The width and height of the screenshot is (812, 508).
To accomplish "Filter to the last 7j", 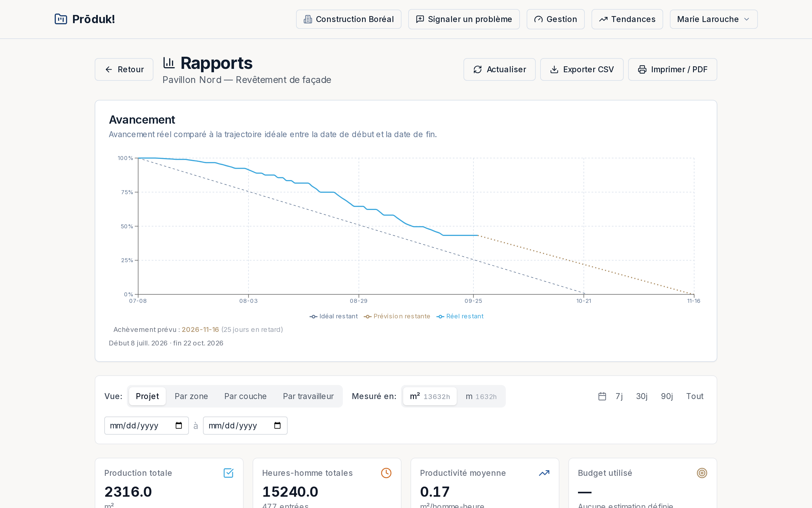I will 619,396.
